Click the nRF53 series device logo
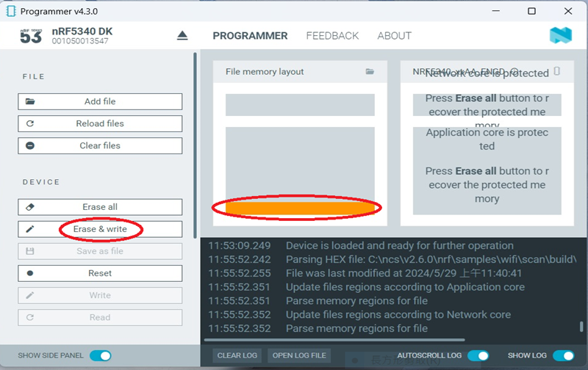 click(x=31, y=36)
